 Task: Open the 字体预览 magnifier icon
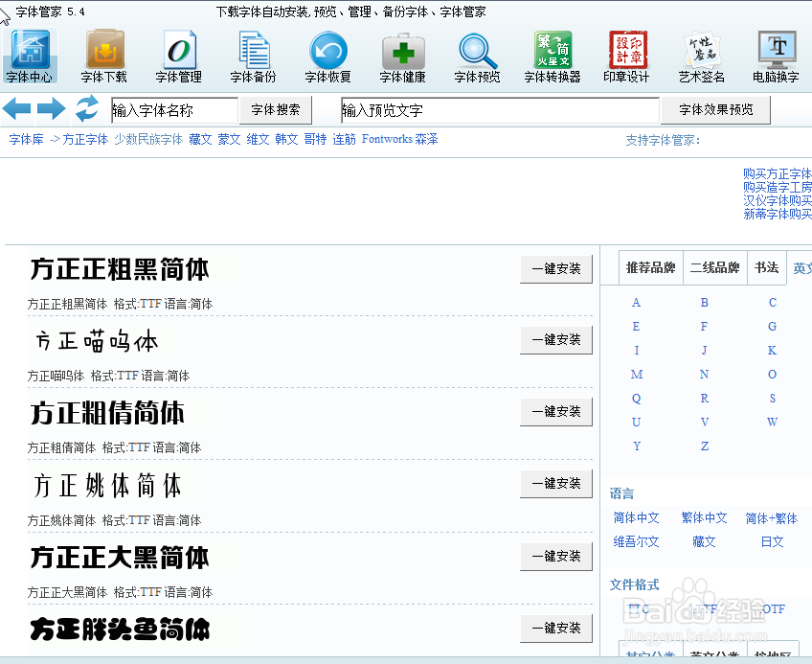[x=478, y=56]
